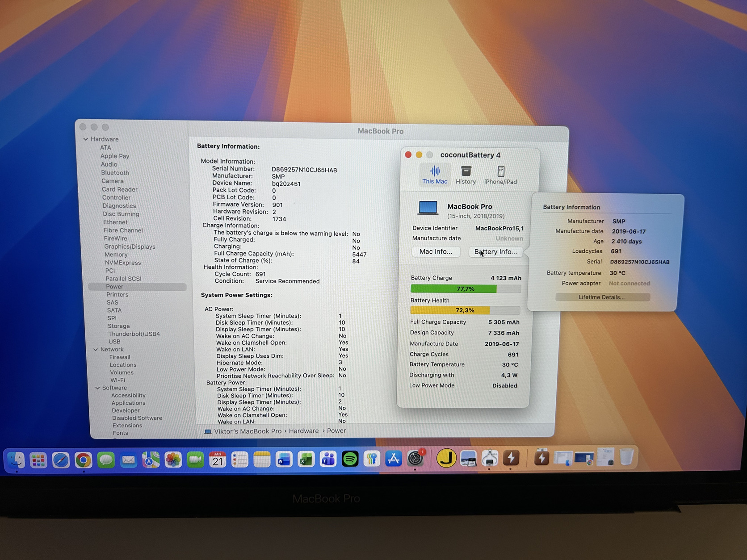Open Launchpad from the Dock
This screenshot has width=747, height=560.
click(38, 460)
